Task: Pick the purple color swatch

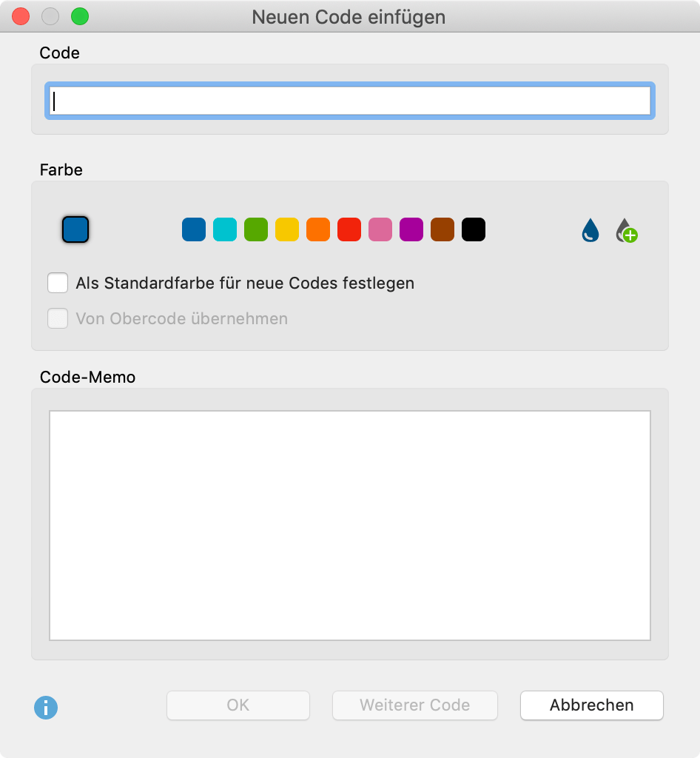Action: 411,229
